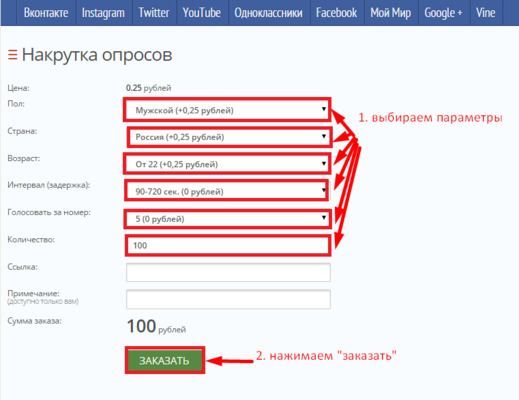Go to the YouTube tab
The width and height of the screenshot is (519, 400).
tap(202, 13)
